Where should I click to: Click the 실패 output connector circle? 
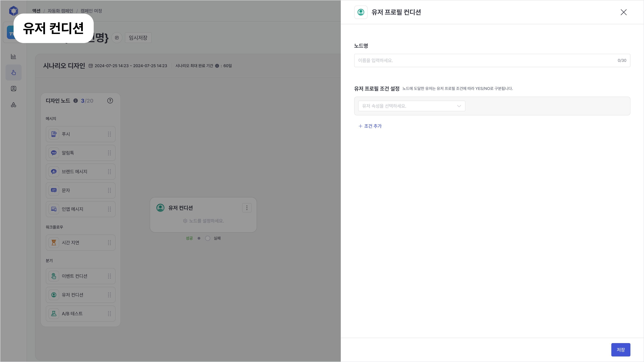pos(208,238)
